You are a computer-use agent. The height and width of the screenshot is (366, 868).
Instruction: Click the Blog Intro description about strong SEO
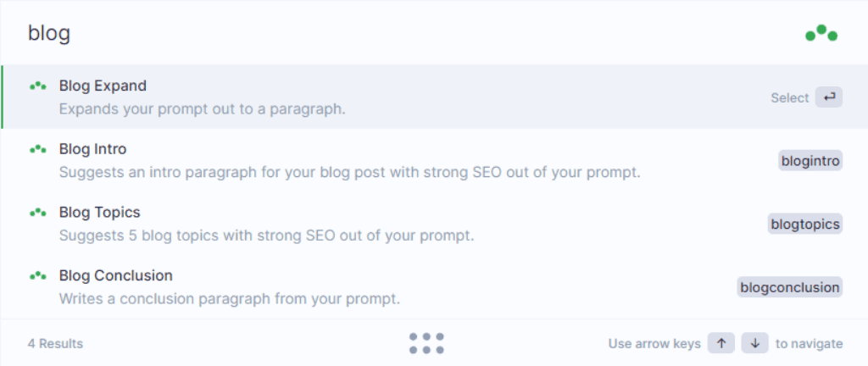click(x=350, y=173)
